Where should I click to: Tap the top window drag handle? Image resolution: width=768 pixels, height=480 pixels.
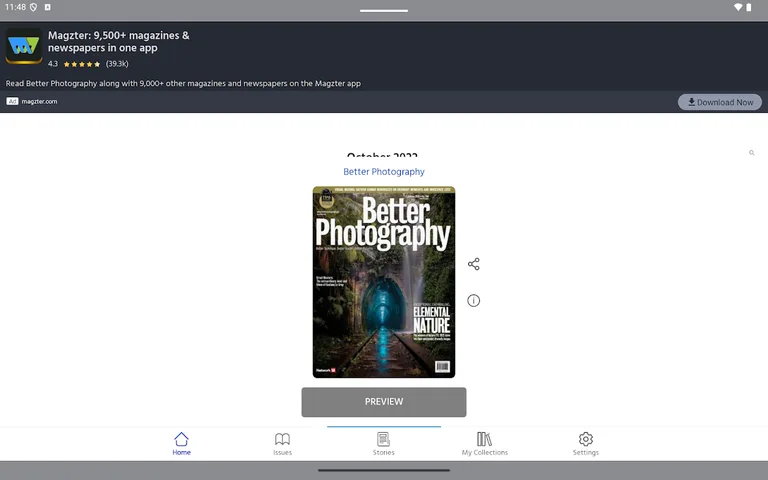tap(384, 10)
